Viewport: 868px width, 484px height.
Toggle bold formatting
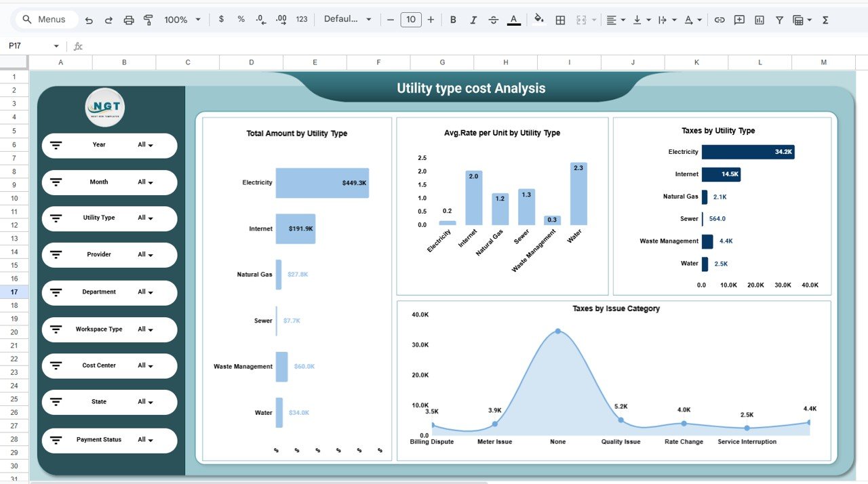453,19
